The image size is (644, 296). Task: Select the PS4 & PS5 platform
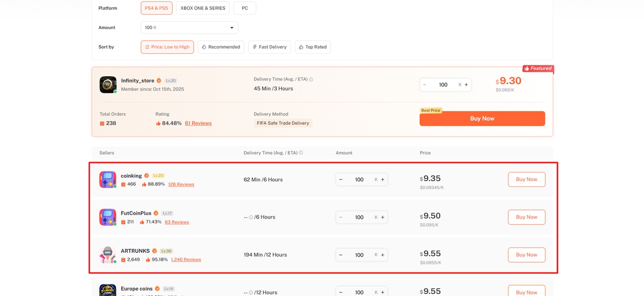(x=156, y=8)
